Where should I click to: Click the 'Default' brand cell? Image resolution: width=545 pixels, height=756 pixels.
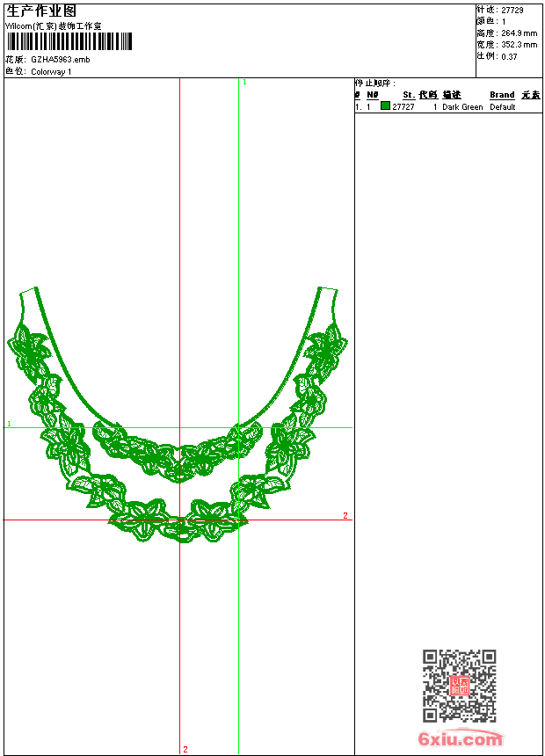click(503, 107)
